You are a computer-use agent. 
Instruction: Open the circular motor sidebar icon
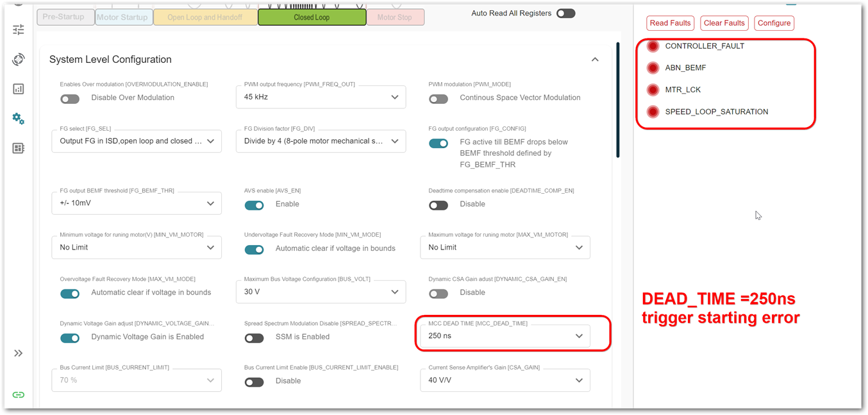click(x=19, y=60)
